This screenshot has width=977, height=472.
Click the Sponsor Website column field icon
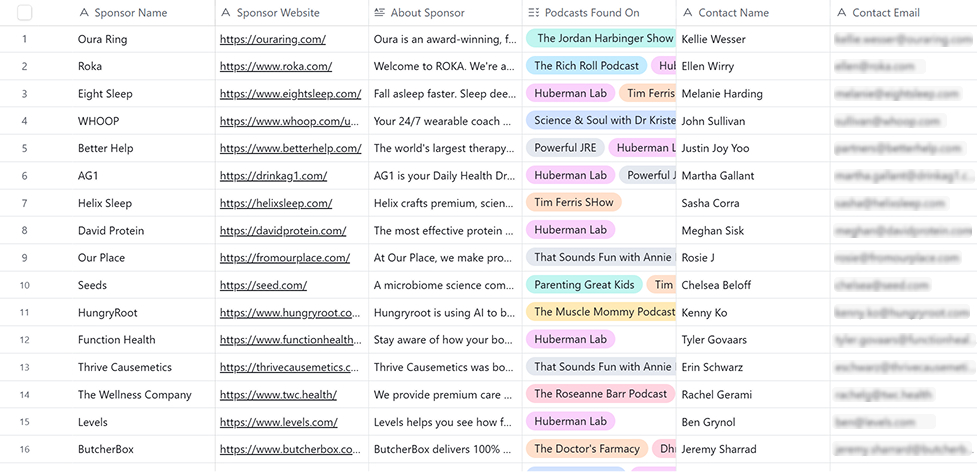227,13
